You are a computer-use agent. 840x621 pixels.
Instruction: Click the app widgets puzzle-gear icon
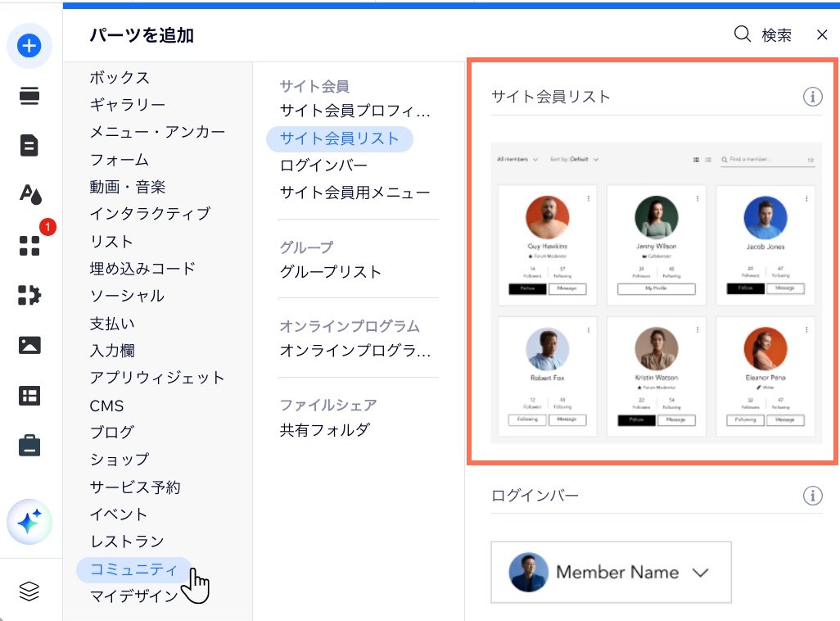(x=29, y=296)
